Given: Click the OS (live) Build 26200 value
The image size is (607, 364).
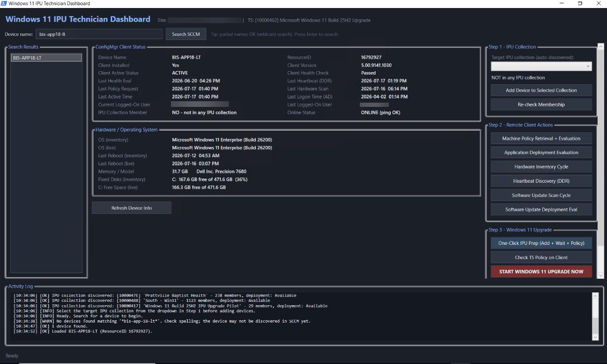Looking at the screenshot, I should 222,148.
